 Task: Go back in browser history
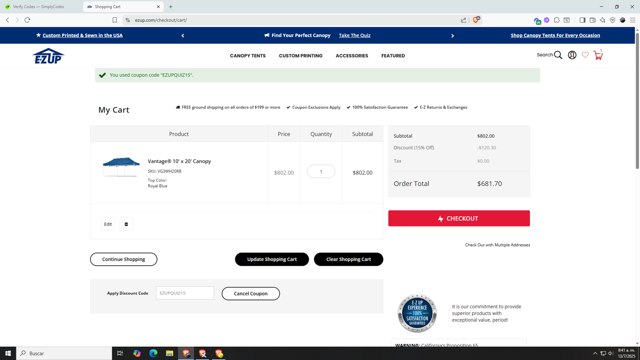coord(7,20)
